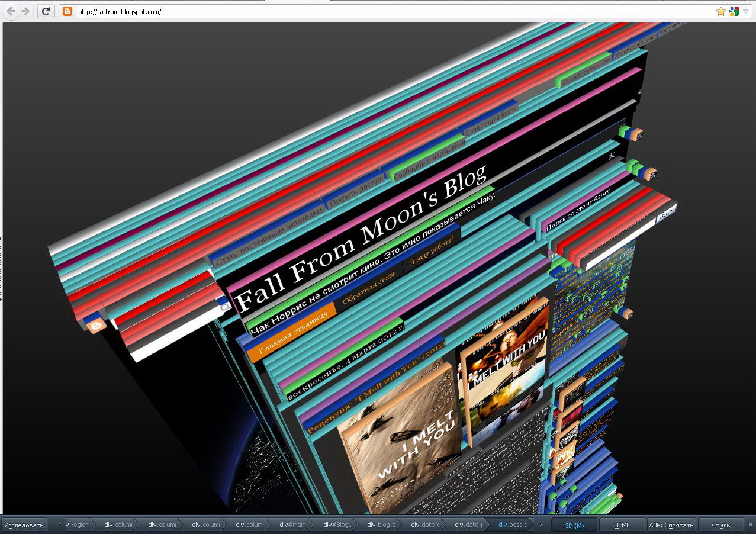The image size is (756, 534).
Task: Click the Blogger favicon in the address bar
Action: click(x=67, y=11)
